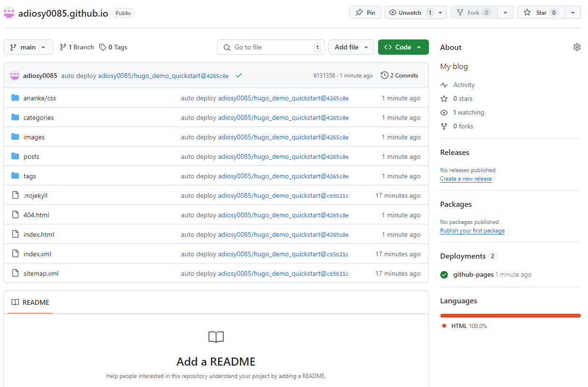
Task: View the 1 watching link
Action: click(x=462, y=112)
